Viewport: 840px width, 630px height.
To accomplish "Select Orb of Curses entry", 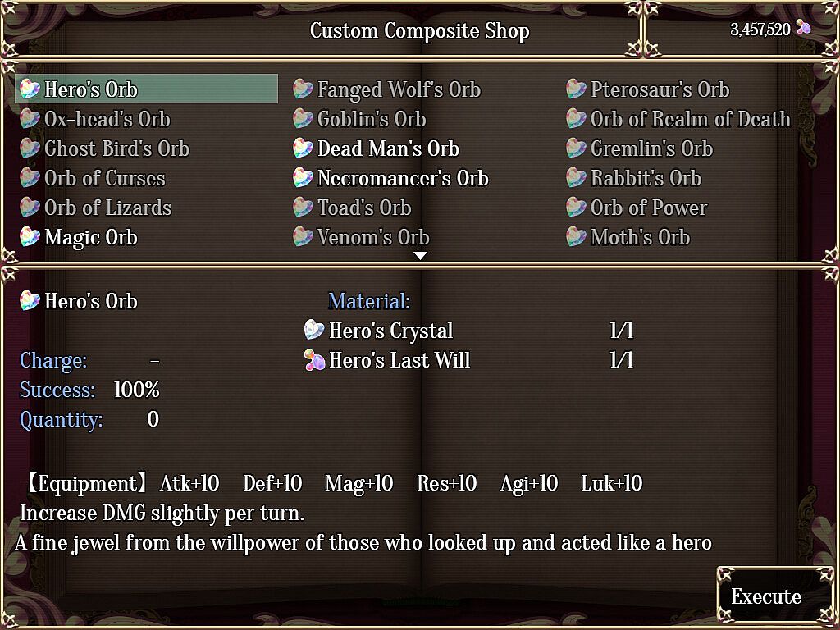I will 104,178.
